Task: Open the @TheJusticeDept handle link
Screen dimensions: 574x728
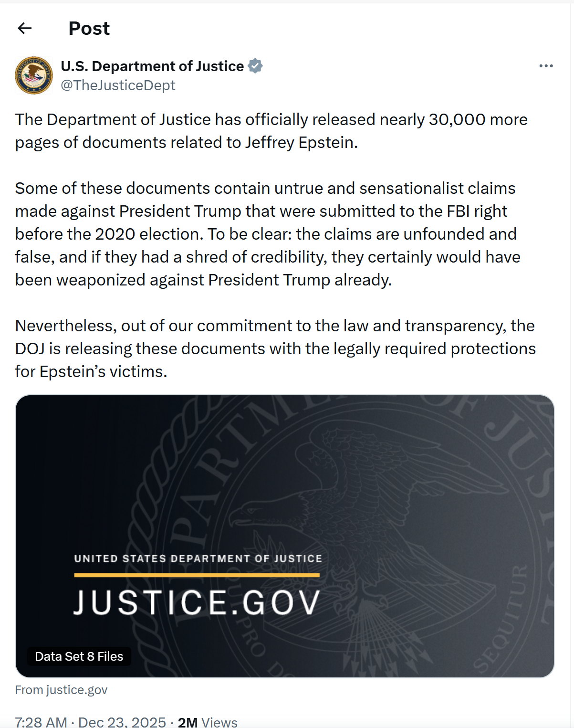Action: click(x=118, y=85)
